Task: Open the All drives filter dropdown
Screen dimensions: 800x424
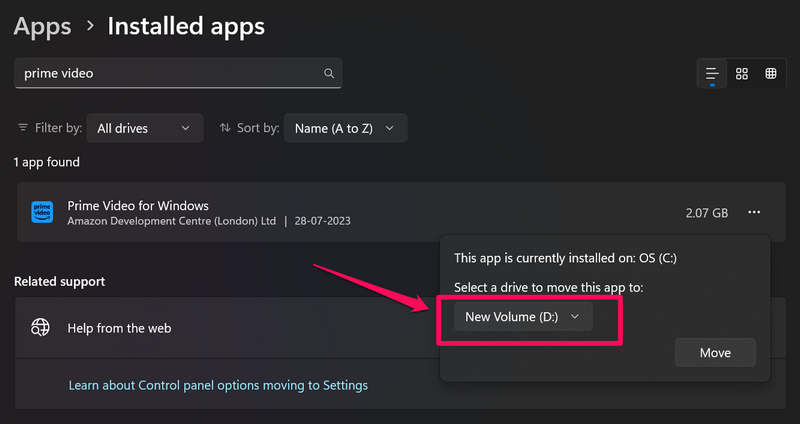Action: (x=144, y=128)
